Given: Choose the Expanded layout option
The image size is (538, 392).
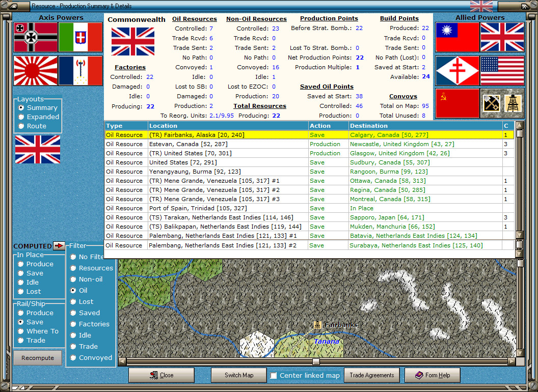Looking at the screenshot, I should pyautogui.click(x=21, y=117).
